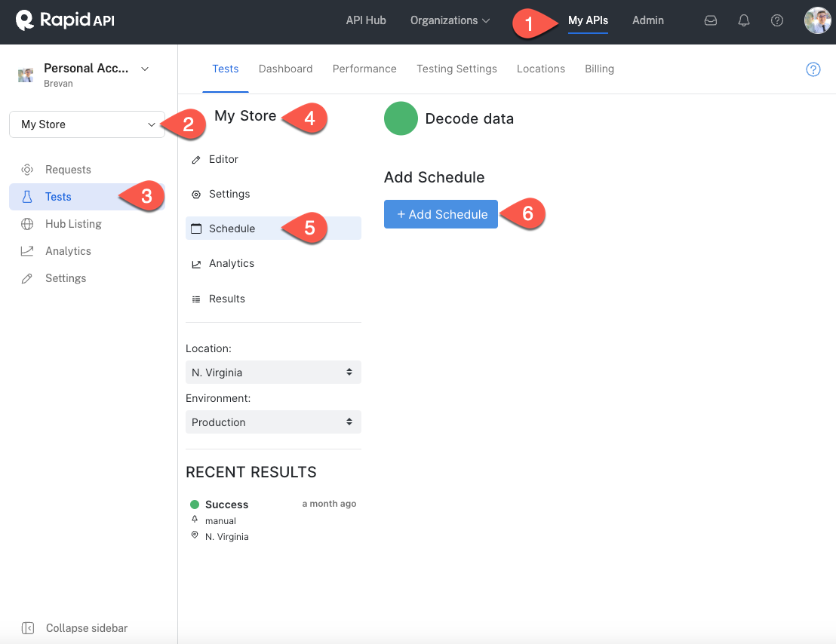Switch to the Tests tab
836x644 pixels.
tap(225, 69)
